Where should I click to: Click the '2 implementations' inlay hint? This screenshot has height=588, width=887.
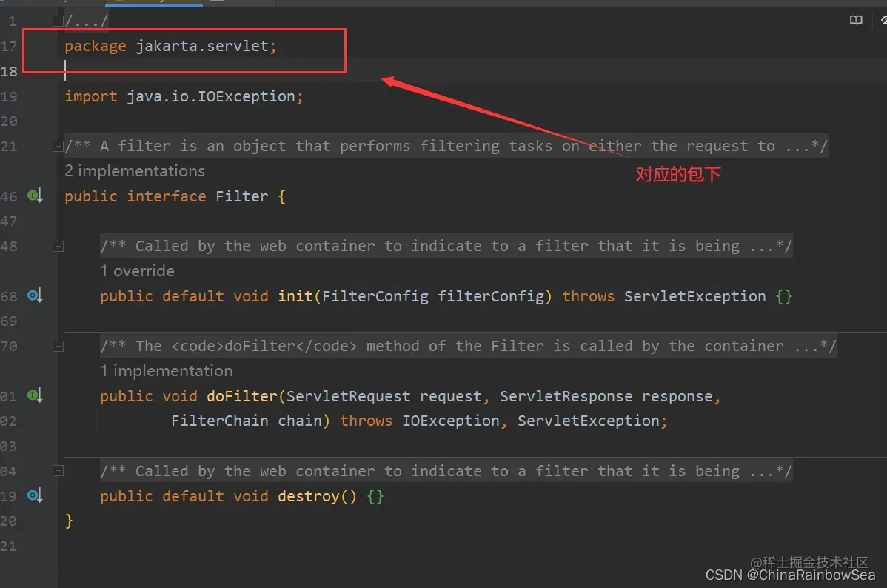click(135, 171)
